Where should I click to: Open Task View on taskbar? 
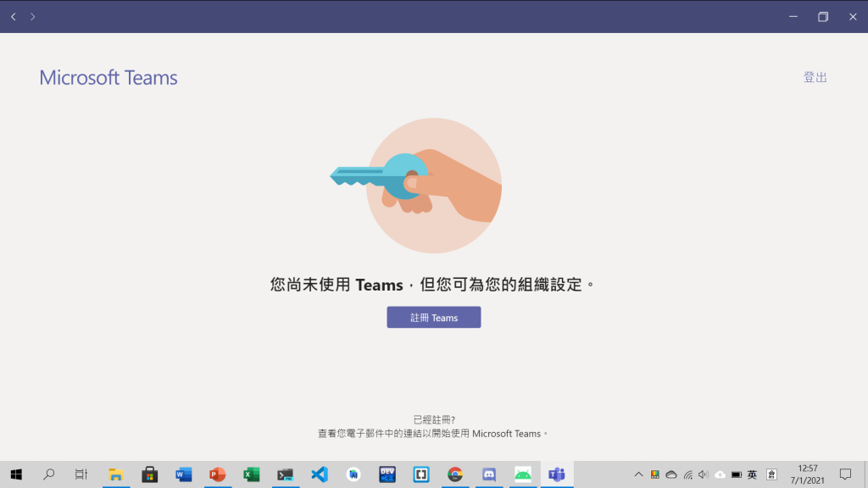(81, 474)
